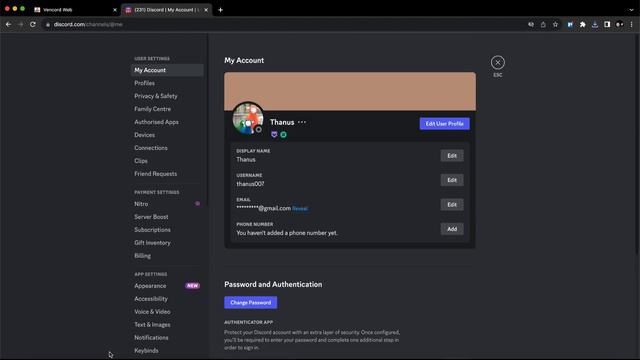The height and width of the screenshot is (360, 640).
Task: Click the browser back arrow
Action: 9,24
